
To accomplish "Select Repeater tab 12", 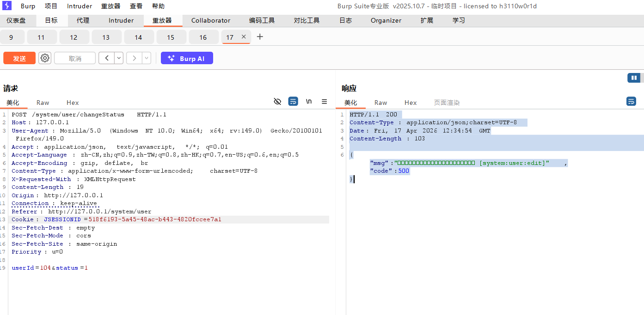I will click(74, 37).
